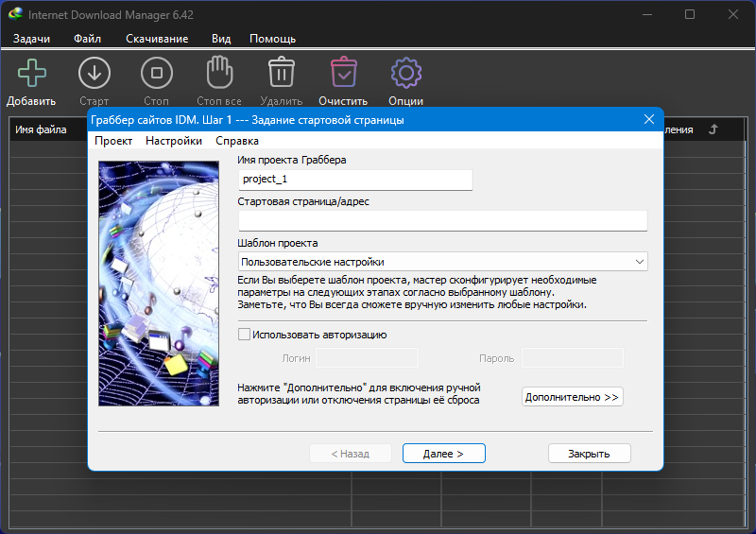Click the IDM app logo in title bar
The width and height of the screenshot is (756, 534).
point(15,14)
